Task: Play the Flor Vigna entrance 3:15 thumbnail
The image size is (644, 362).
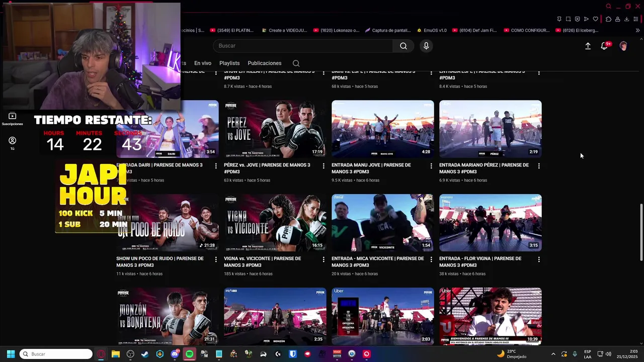Action: tap(491, 223)
